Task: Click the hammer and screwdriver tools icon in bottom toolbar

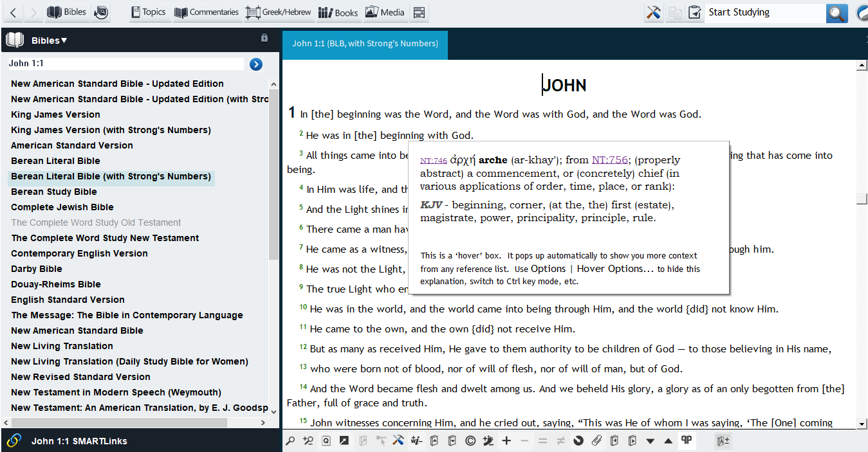Action: click(x=398, y=441)
